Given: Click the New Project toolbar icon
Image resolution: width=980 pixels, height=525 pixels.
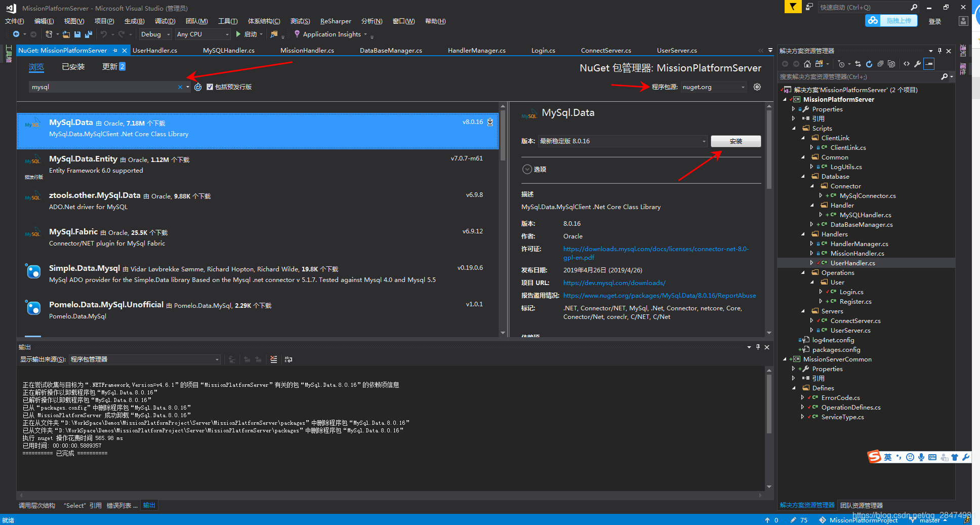Looking at the screenshot, I should pos(49,34).
